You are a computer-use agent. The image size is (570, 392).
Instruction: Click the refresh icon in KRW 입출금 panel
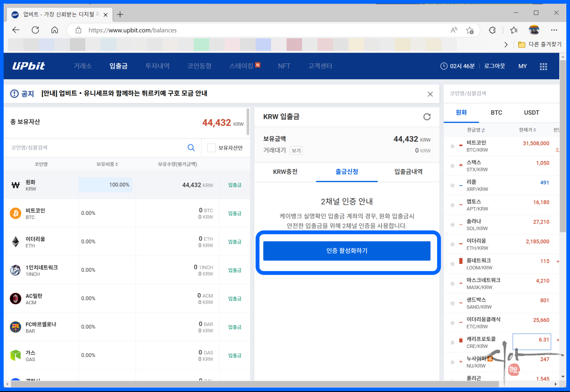(x=427, y=117)
